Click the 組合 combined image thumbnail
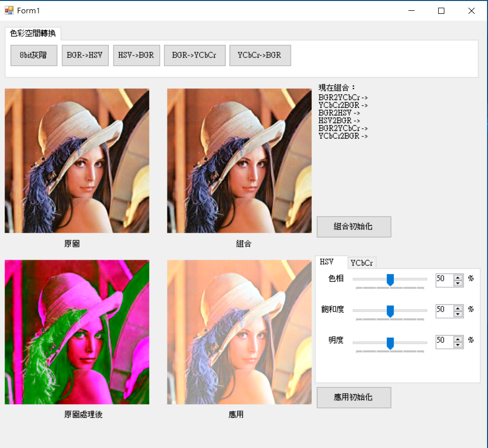 239,161
